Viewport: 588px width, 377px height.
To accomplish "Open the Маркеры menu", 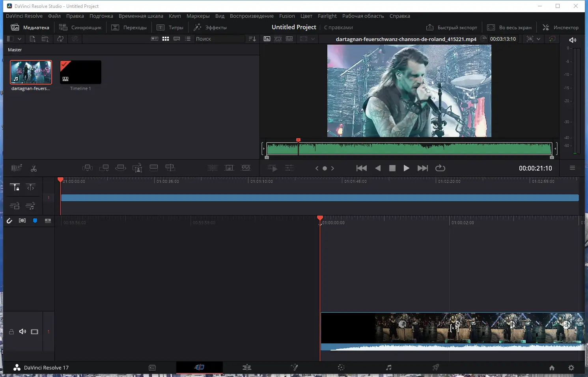I will coord(198,16).
